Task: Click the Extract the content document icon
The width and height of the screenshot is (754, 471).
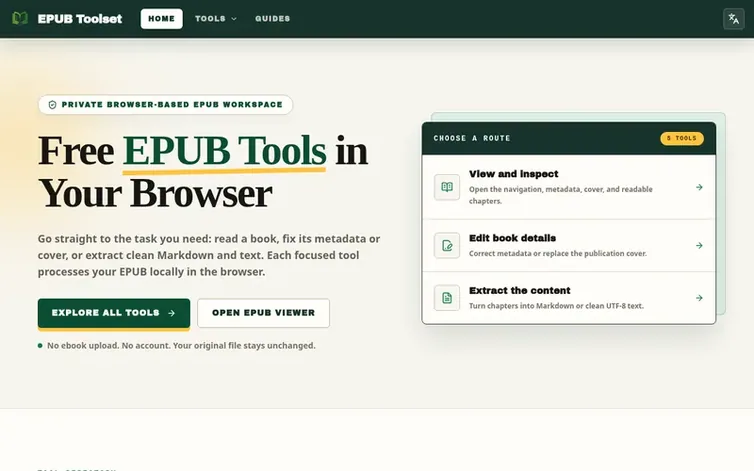Action: (x=447, y=298)
